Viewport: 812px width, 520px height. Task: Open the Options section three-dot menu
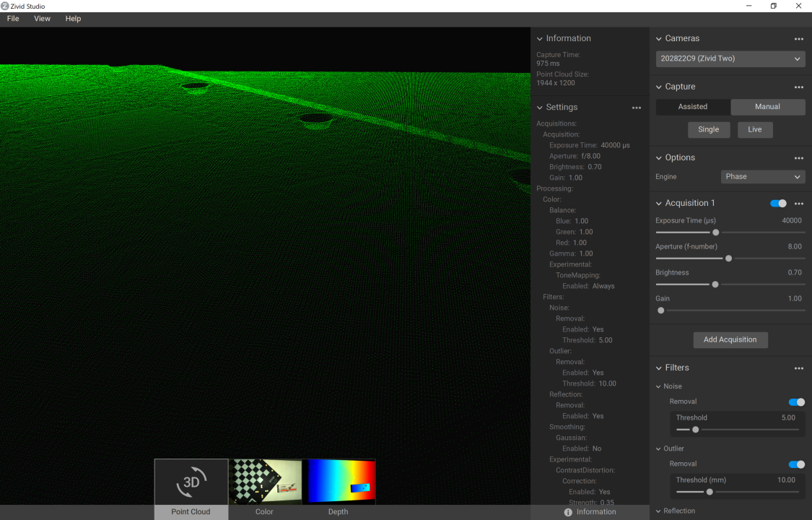pyautogui.click(x=798, y=158)
